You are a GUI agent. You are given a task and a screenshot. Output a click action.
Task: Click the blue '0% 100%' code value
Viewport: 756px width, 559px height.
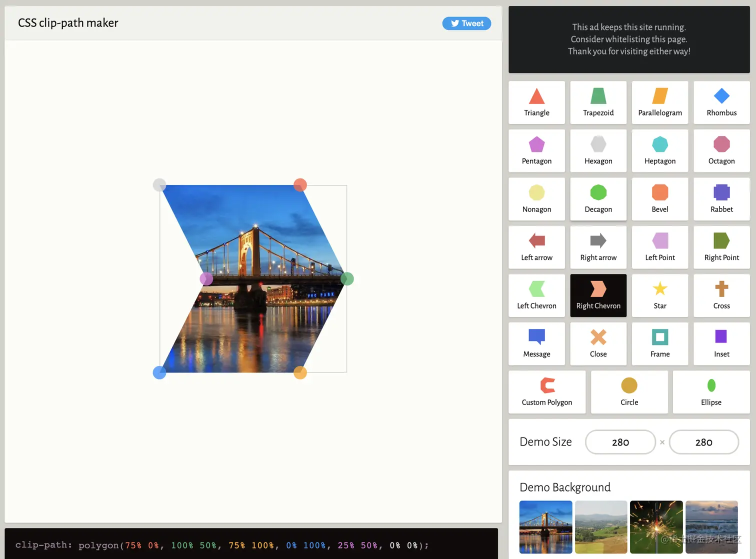[306, 545]
